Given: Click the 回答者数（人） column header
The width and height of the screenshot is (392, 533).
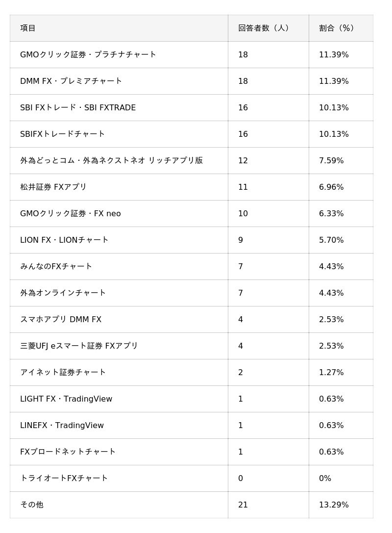Looking at the screenshot, I should [265, 28].
